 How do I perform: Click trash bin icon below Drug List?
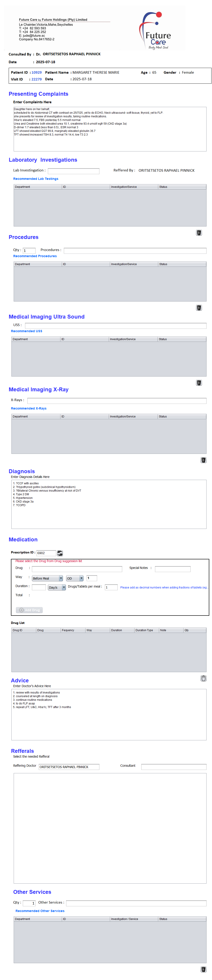coord(203,678)
